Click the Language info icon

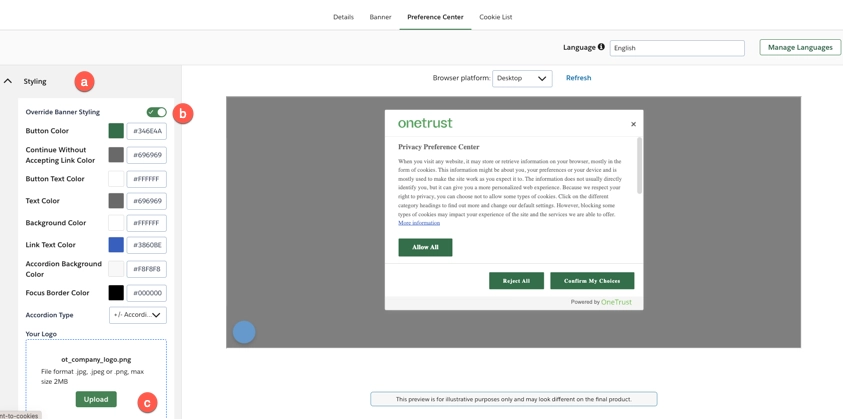[x=601, y=47]
